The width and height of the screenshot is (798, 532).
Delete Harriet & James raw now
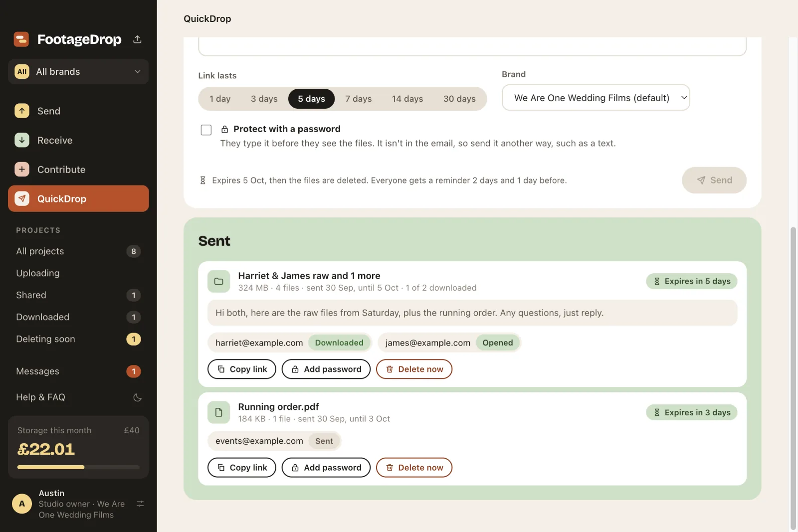[x=414, y=369]
